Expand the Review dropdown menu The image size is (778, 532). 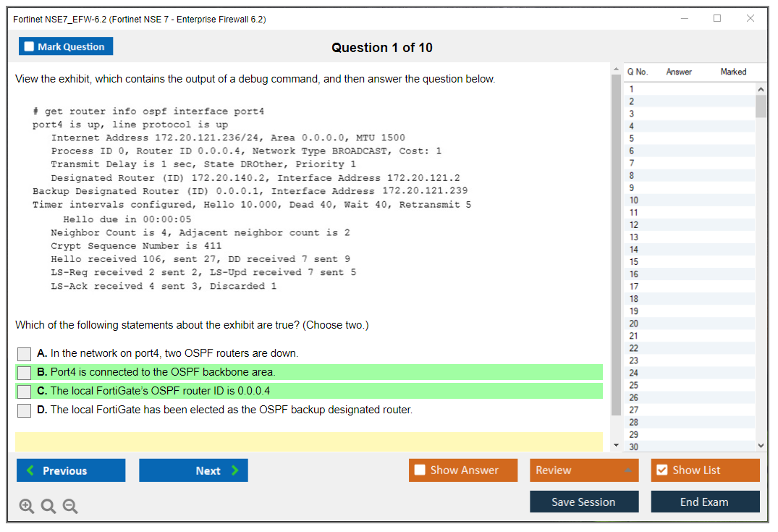584,470
